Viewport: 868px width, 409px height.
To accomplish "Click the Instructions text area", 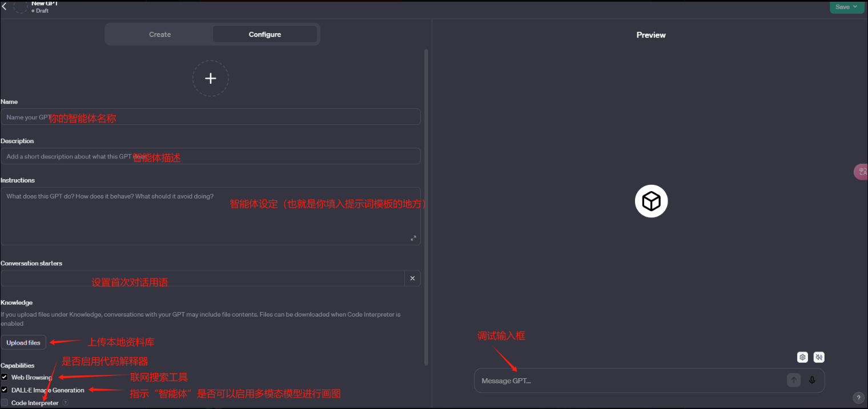I will [211, 216].
